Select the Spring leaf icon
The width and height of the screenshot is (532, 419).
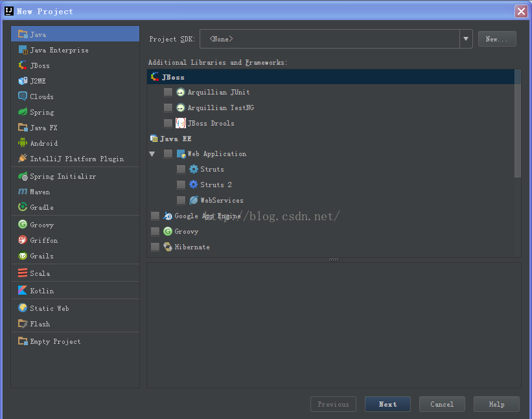tap(23, 112)
